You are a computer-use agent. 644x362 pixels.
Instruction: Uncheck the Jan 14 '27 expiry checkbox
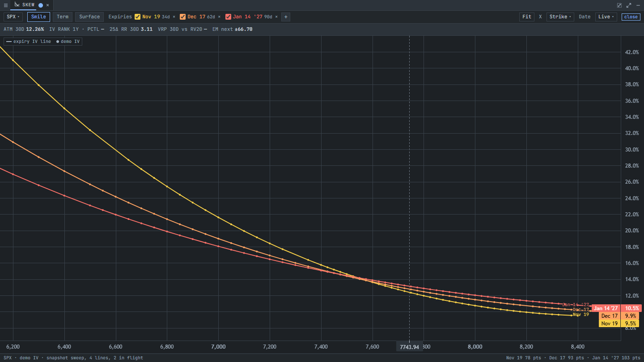tap(229, 17)
